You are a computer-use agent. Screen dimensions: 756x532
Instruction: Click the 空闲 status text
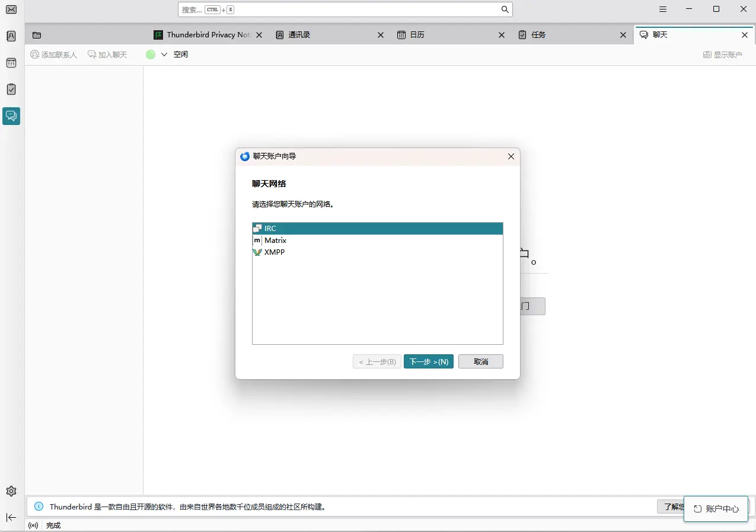click(x=181, y=55)
